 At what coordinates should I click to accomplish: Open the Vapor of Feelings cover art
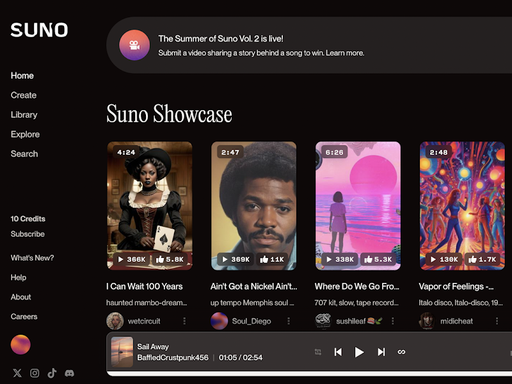[462, 206]
